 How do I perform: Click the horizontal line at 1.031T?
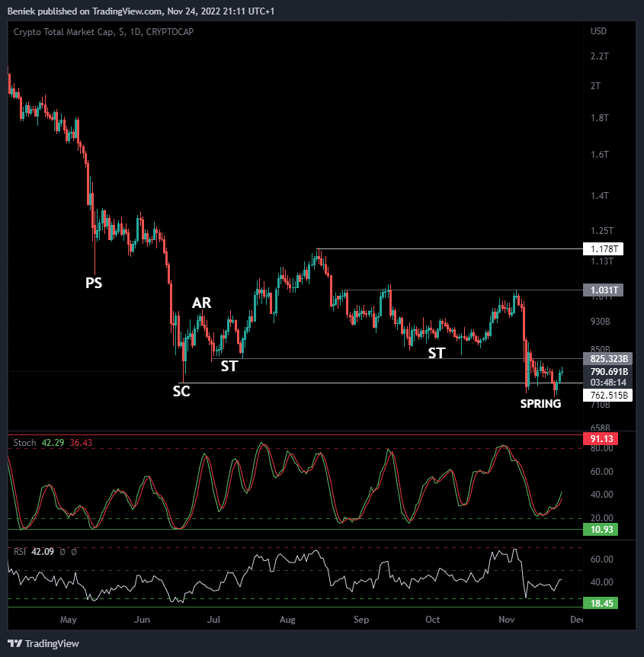pos(463,290)
